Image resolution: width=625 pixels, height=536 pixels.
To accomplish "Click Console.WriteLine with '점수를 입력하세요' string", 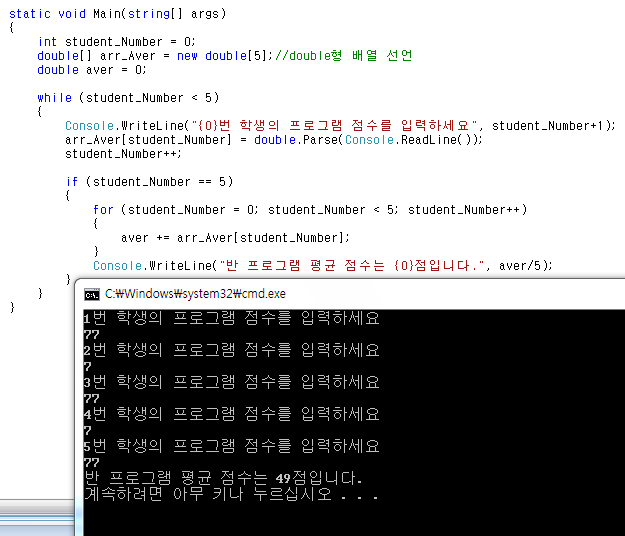I will [x=340, y=126].
